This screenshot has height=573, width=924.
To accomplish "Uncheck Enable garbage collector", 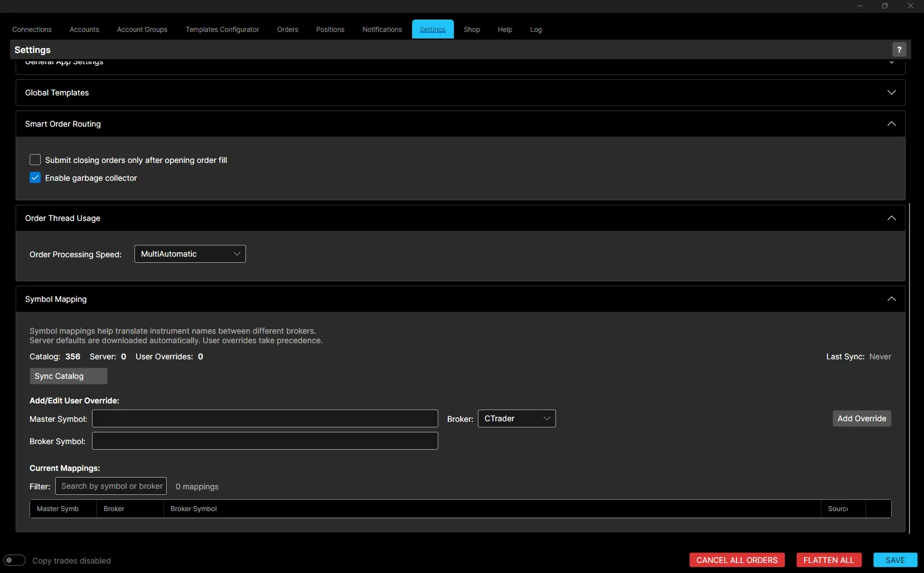I will 35,177.
